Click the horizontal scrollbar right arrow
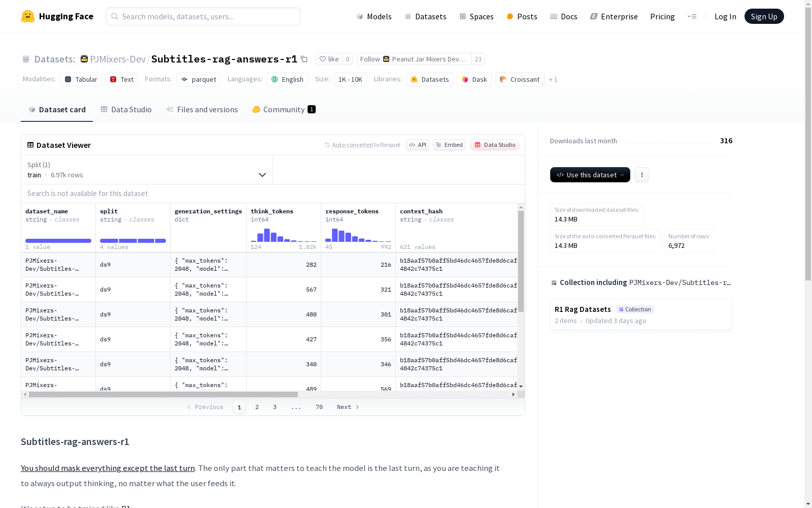This screenshot has height=508, width=812. 514,394
